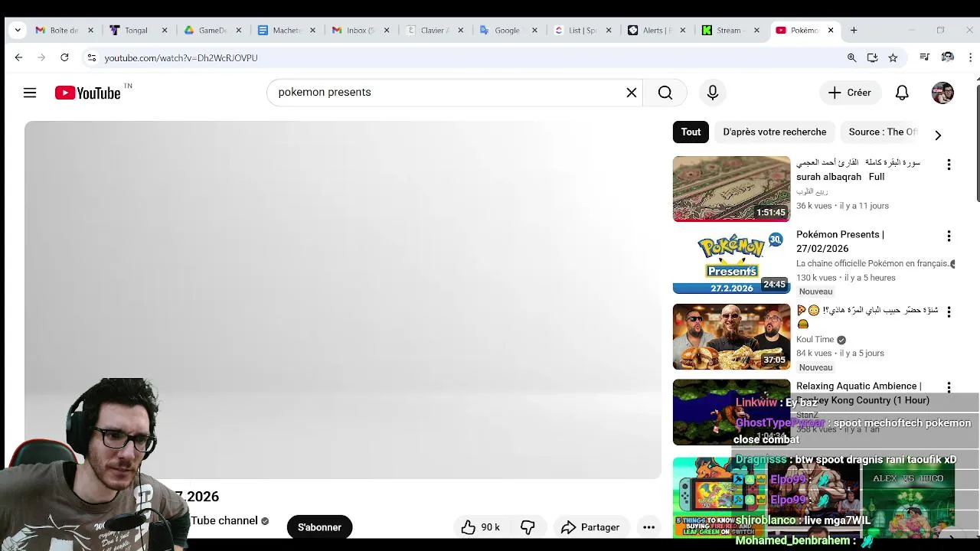The image size is (980, 551).
Task: Close the Pokémon YouTube tab
Action: [831, 31]
